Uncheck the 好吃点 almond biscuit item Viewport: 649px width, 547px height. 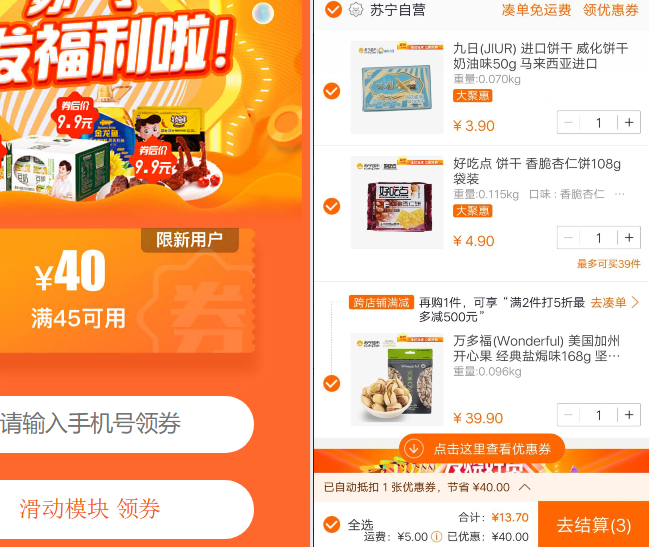click(332, 206)
